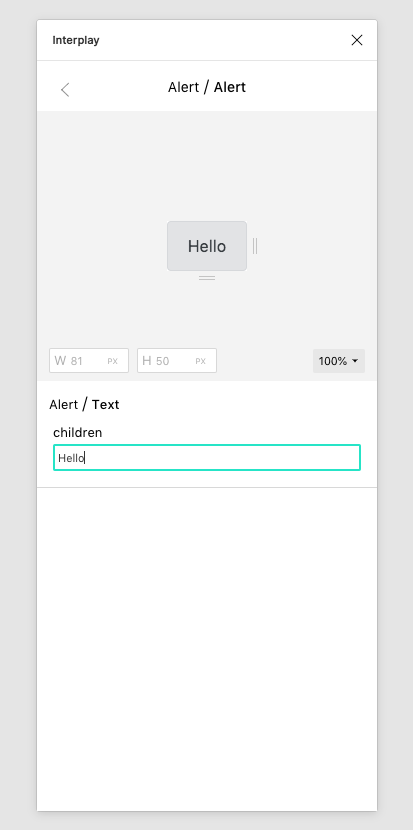This screenshot has height=830, width=413.
Task: Select the Alert / Text section title
Action: click(x=84, y=404)
